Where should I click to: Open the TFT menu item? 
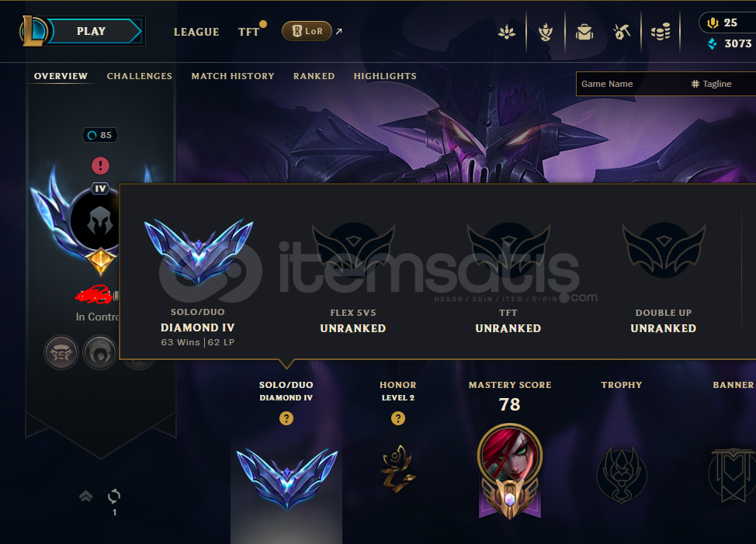point(249,32)
